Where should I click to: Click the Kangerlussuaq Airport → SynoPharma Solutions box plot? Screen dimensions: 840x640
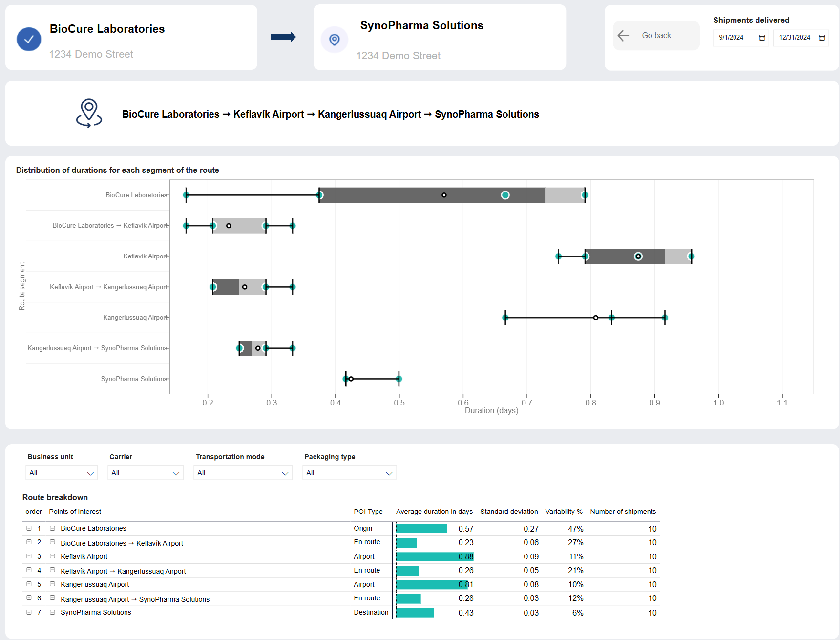pos(252,348)
